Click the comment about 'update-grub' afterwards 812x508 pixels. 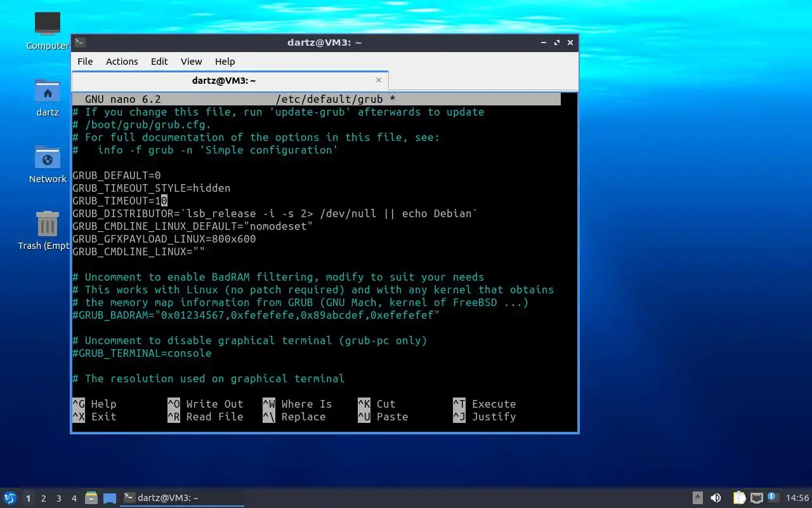(278, 112)
